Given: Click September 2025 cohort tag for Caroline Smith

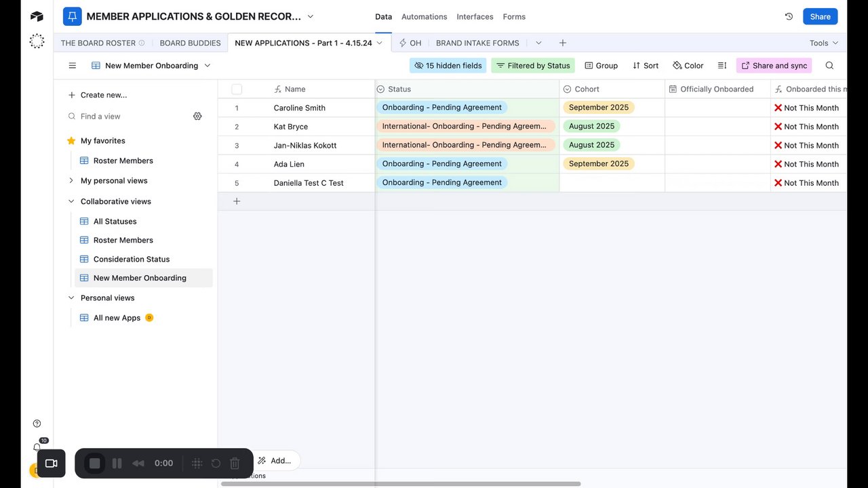Looking at the screenshot, I should point(599,108).
